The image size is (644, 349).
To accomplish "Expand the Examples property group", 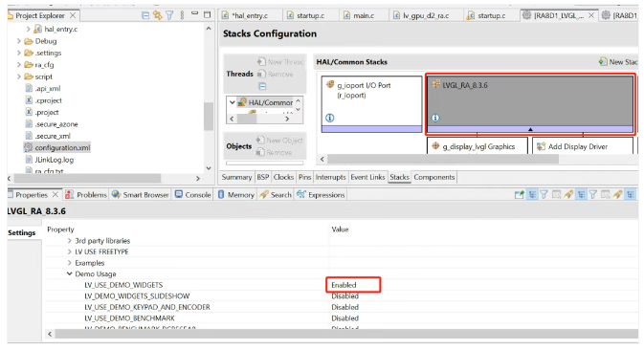I will point(70,263).
